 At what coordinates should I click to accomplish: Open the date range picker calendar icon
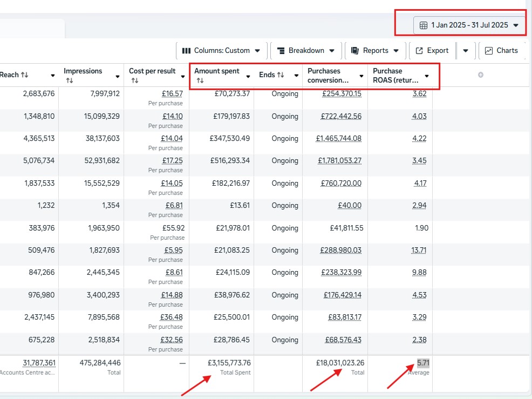pos(424,25)
